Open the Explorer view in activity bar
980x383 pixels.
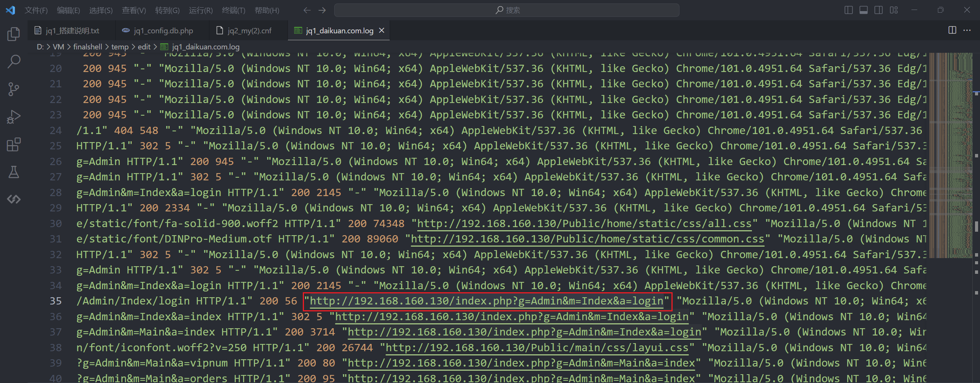pos(14,34)
